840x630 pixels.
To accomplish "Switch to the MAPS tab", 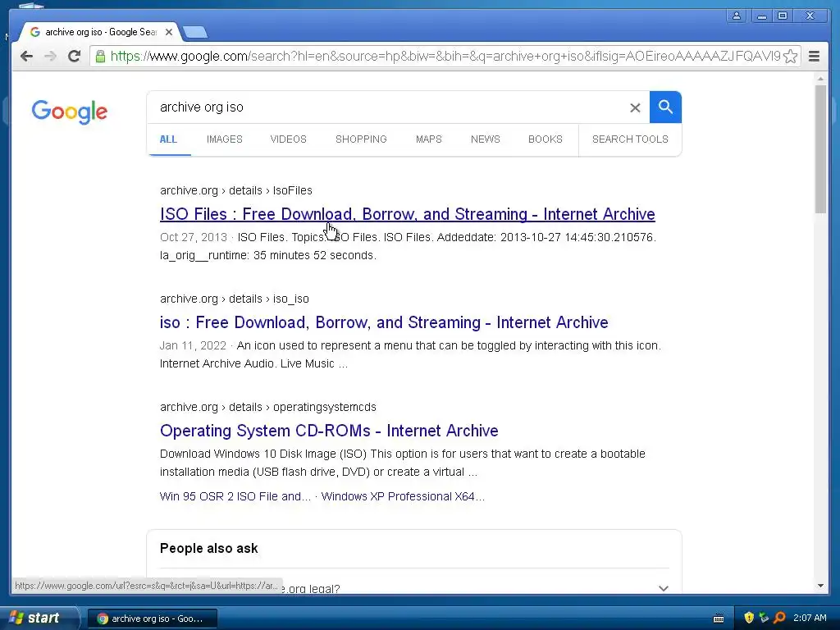I will (x=428, y=139).
